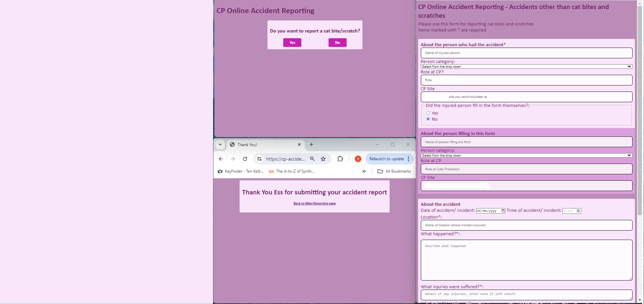Screen dimensions: 644x304
Task: Open injured person's Person category dropdown
Action: [x=526, y=67]
